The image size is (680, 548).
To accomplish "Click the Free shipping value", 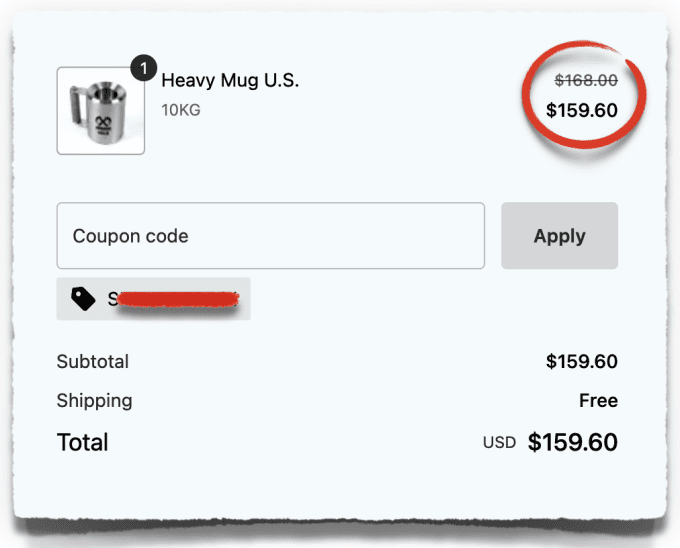I will tap(598, 401).
